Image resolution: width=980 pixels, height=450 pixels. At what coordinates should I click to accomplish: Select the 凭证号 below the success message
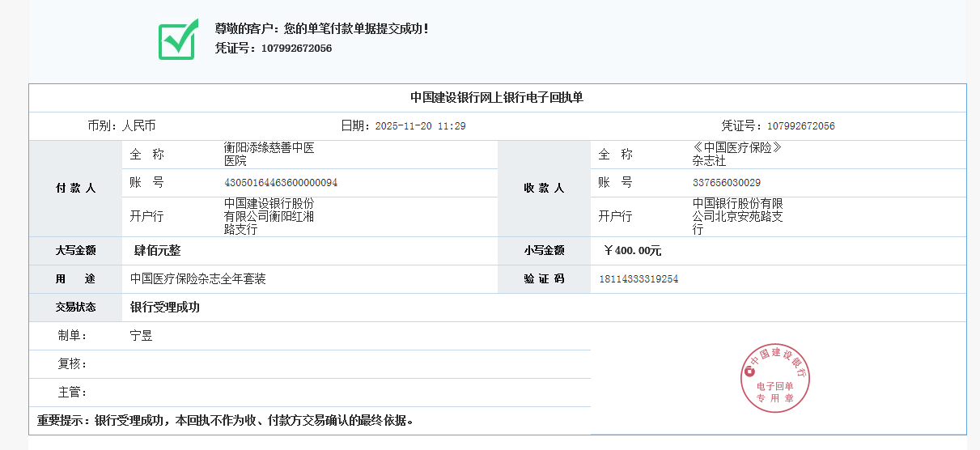(296, 49)
